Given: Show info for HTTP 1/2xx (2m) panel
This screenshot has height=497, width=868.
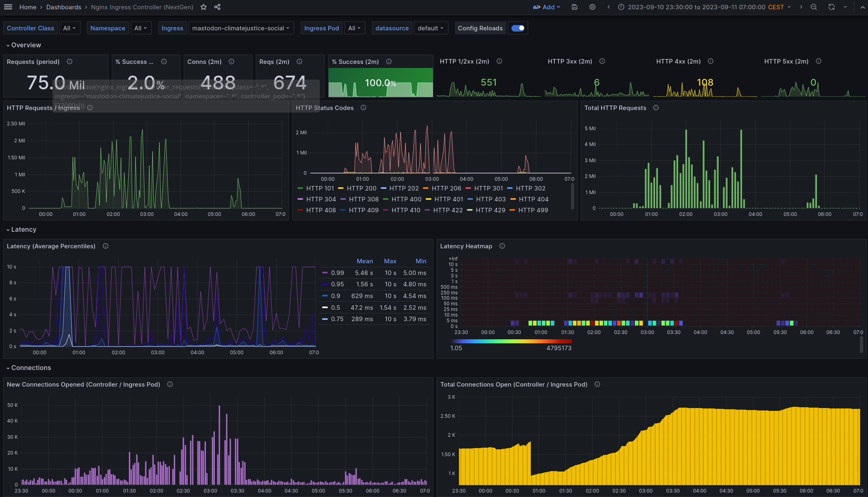Looking at the screenshot, I should tap(499, 61).
